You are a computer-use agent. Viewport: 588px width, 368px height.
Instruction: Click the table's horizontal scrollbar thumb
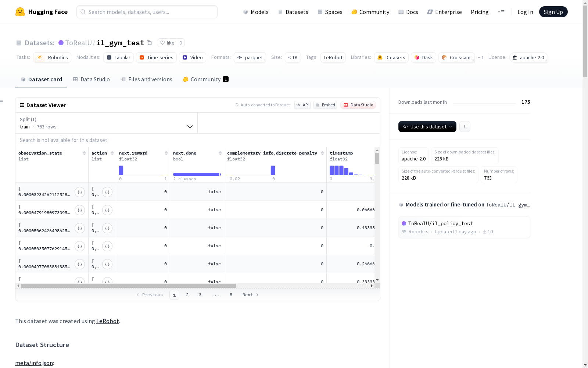tap(128, 286)
